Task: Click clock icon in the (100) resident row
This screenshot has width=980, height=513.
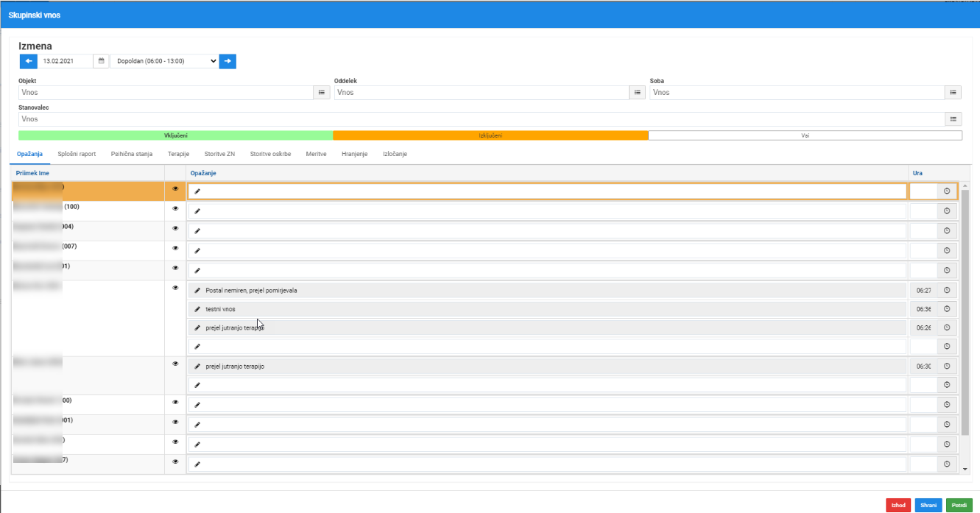Action: click(947, 210)
